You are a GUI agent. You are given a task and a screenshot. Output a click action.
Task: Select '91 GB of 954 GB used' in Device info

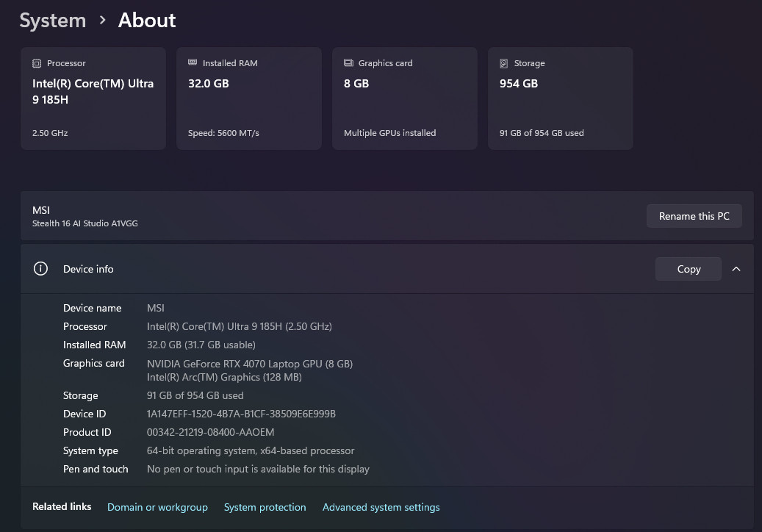point(195,395)
